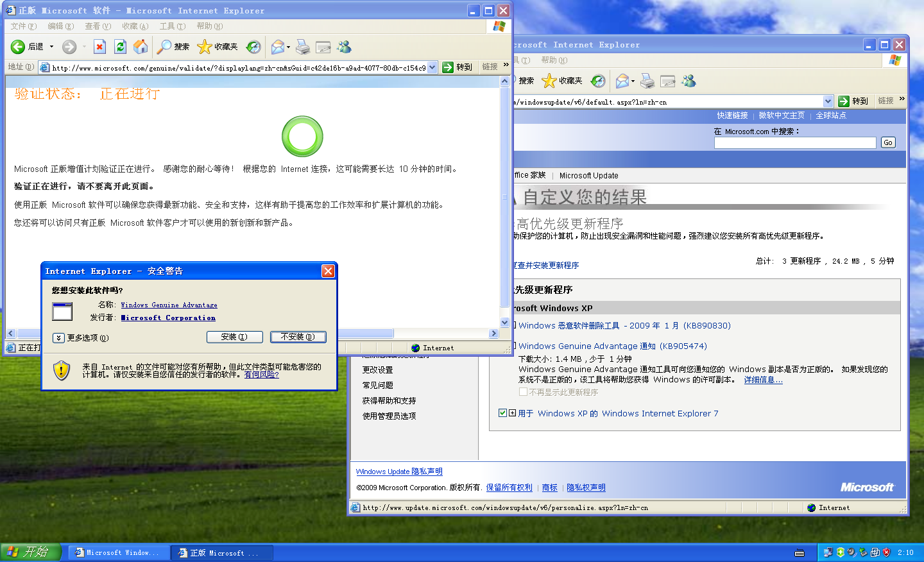The height and width of the screenshot is (562, 924).
Task: Switch to Microsoft Update tab
Action: 588,175
